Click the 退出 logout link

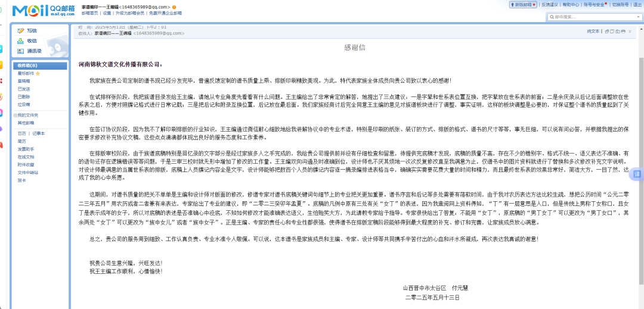[637, 4]
